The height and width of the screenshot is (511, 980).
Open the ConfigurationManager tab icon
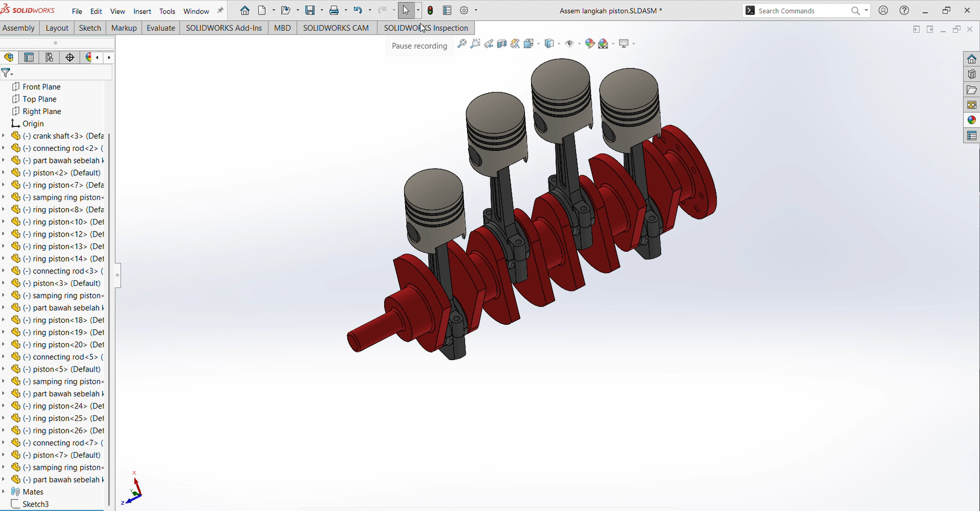tap(49, 57)
